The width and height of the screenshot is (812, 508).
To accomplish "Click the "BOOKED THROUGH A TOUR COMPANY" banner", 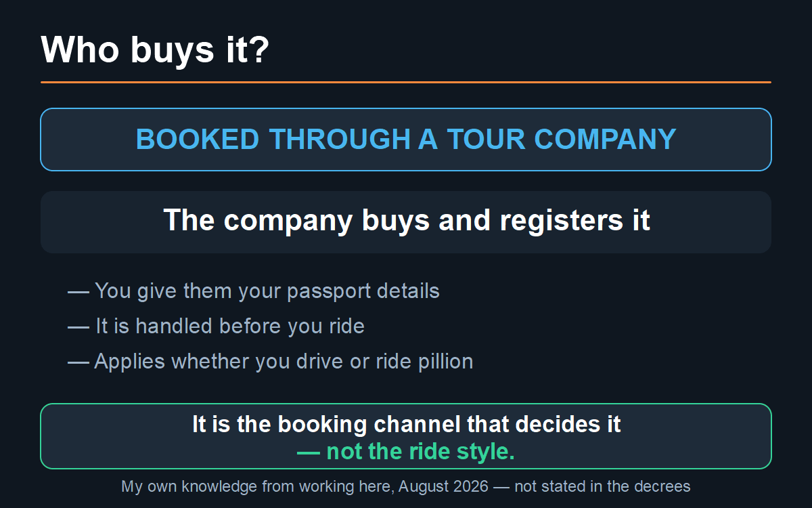I will (406, 140).
